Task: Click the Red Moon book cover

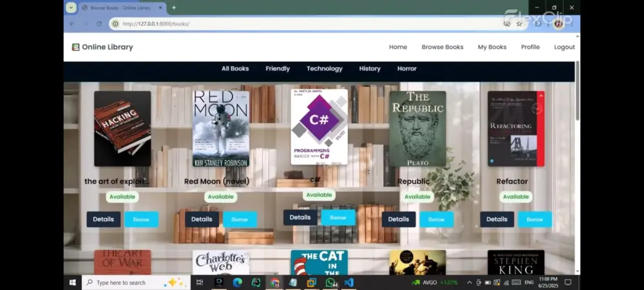Action: click(x=220, y=129)
